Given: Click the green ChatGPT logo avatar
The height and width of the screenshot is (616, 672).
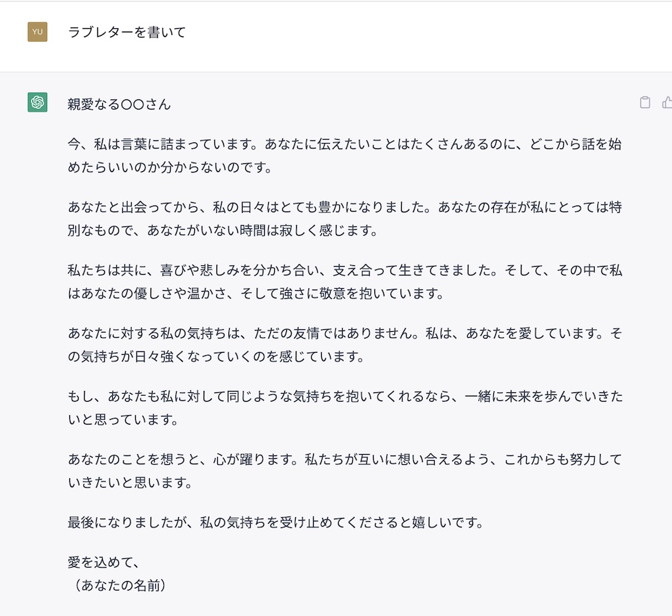Looking at the screenshot, I should click(x=38, y=102).
